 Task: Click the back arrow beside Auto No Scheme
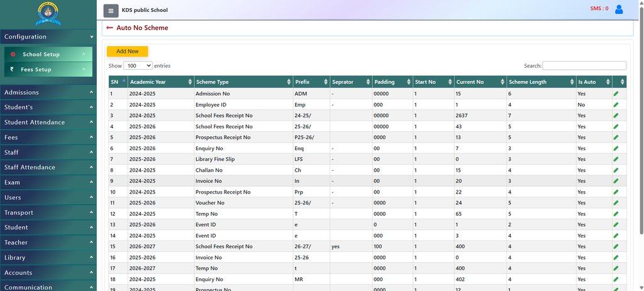click(109, 28)
